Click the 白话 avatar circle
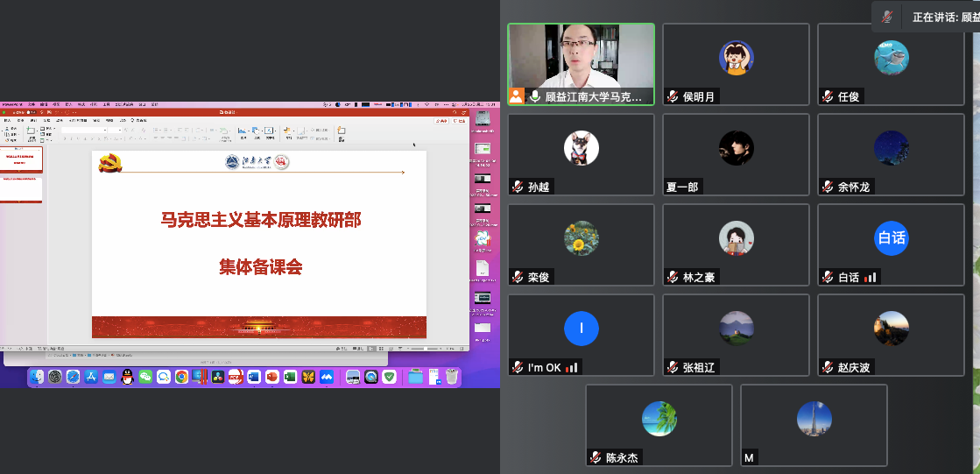Image resolution: width=980 pixels, height=474 pixels. point(891,237)
